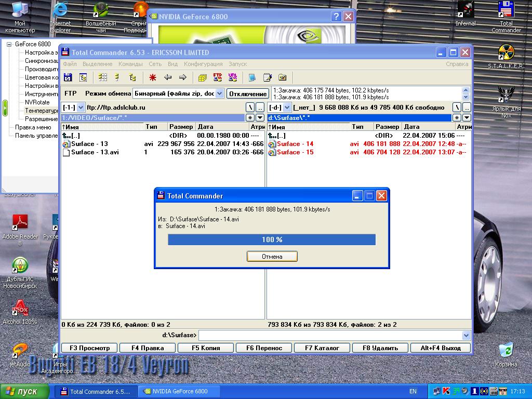Select Правка меню in the NVIDIA tree
The image size is (532, 399).
pos(33,127)
